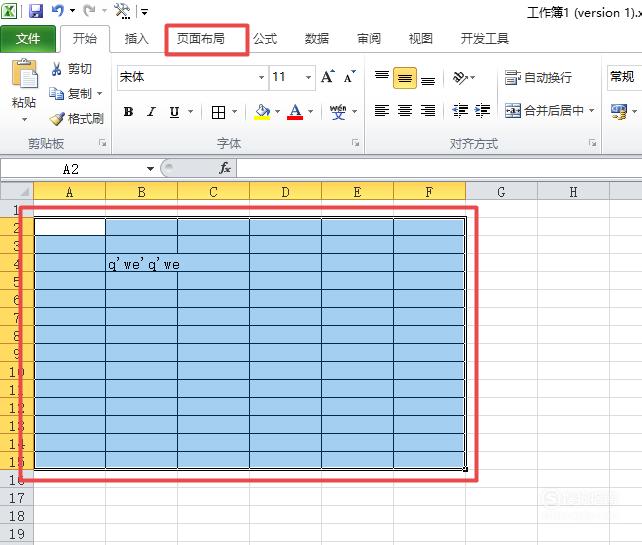Open the 字体 font dialog launcher
642x545 pixels.
[x=355, y=143]
